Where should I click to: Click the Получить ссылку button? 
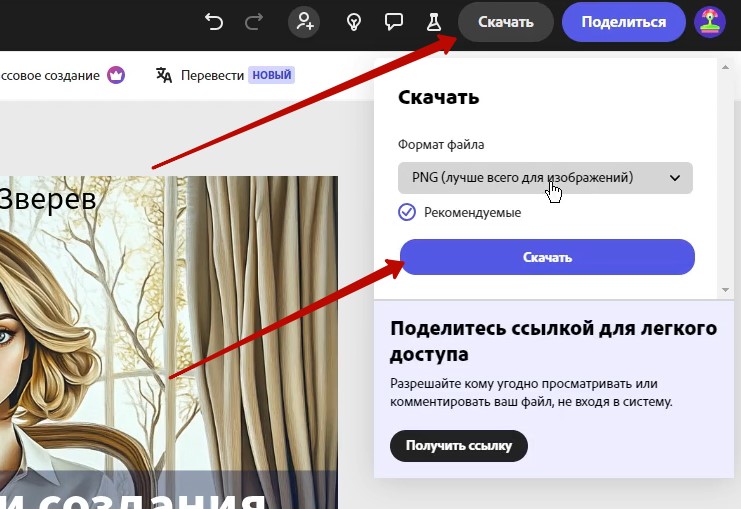coord(458,446)
